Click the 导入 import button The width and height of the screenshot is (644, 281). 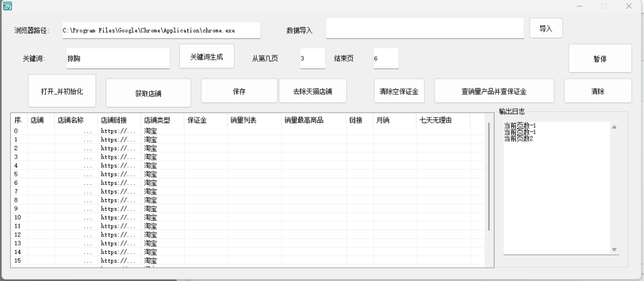coord(545,28)
